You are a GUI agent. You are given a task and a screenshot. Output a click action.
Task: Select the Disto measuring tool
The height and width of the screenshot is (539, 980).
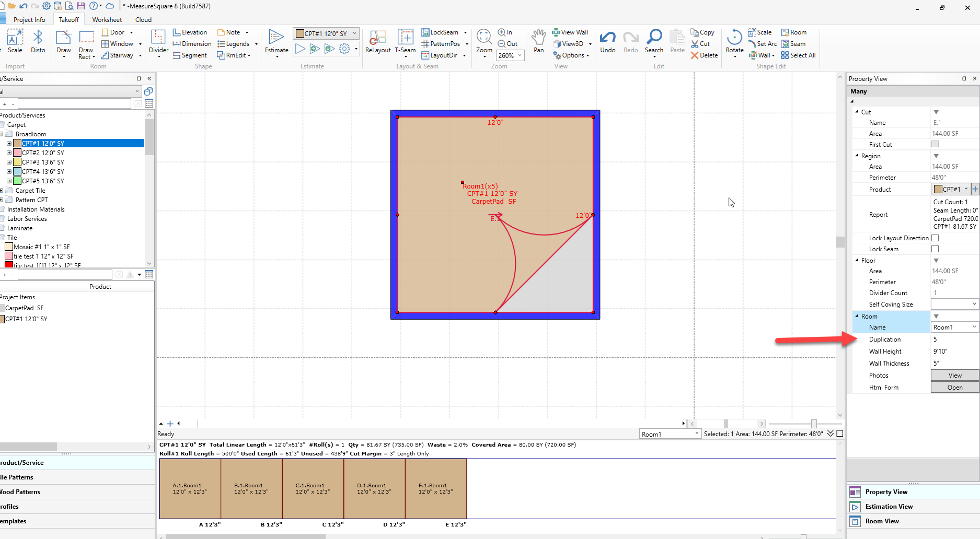click(38, 41)
